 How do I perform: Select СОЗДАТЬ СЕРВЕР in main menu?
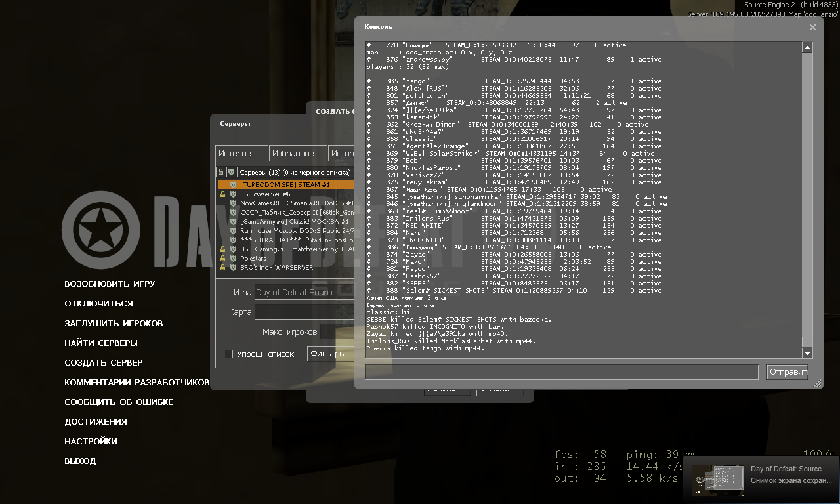[x=104, y=363]
